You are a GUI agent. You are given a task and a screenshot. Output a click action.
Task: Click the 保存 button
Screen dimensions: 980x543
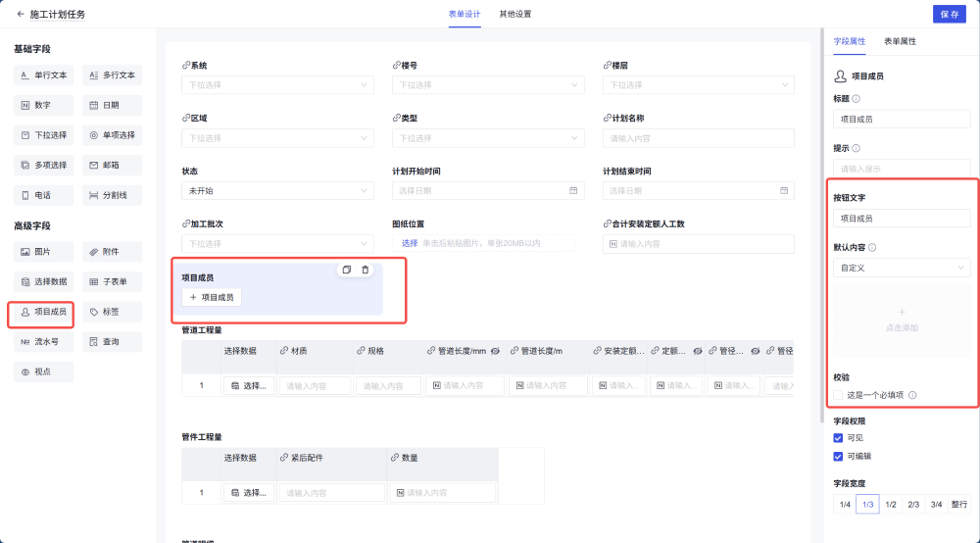(949, 15)
